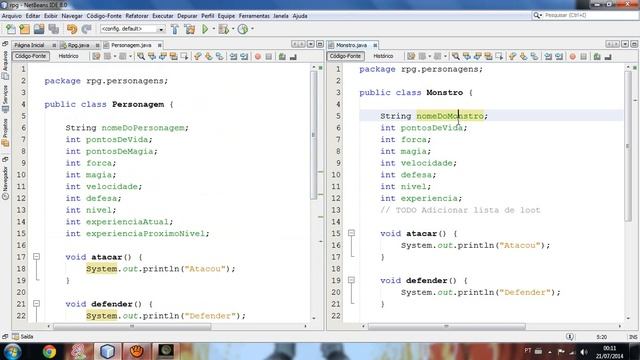The image size is (640, 360).
Task: Open the Saída output panel
Action: 23,337
